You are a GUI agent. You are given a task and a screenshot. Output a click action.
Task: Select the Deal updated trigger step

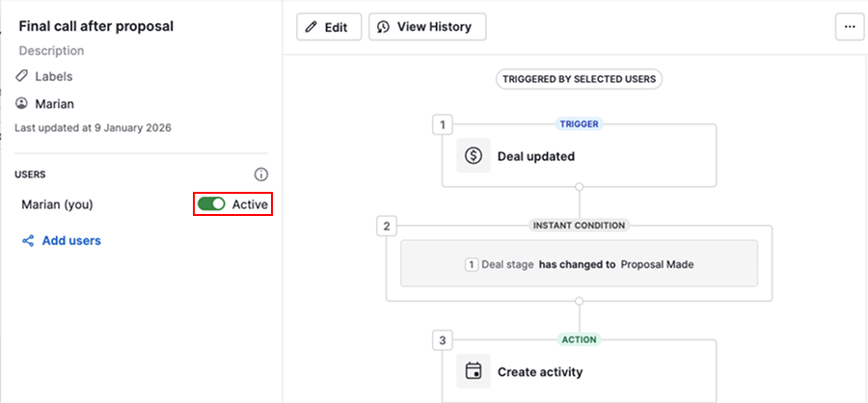pyautogui.click(x=579, y=155)
